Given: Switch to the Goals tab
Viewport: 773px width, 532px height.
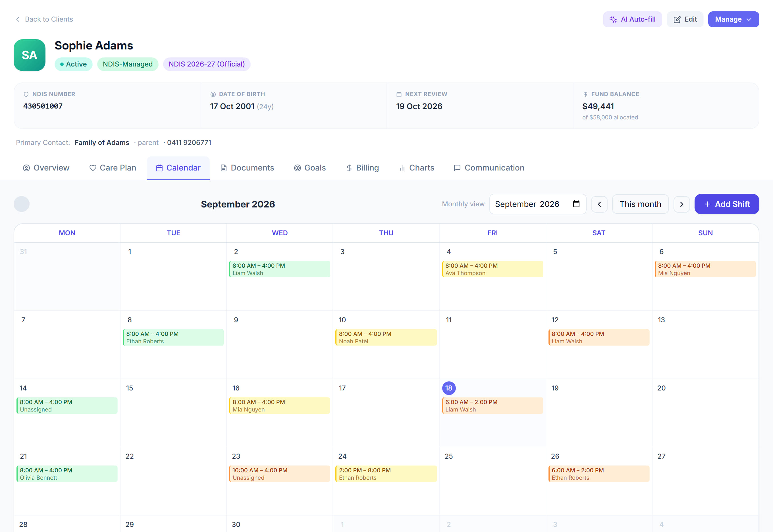Looking at the screenshot, I should pos(310,168).
